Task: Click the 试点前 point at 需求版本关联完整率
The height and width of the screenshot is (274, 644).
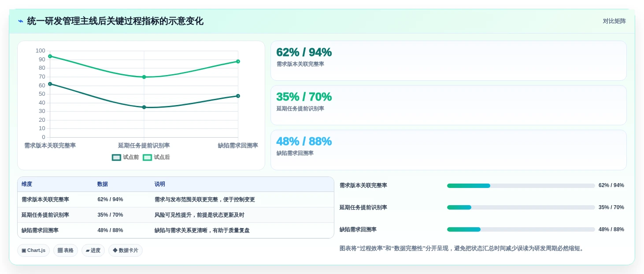Action: [x=50, y=84]
